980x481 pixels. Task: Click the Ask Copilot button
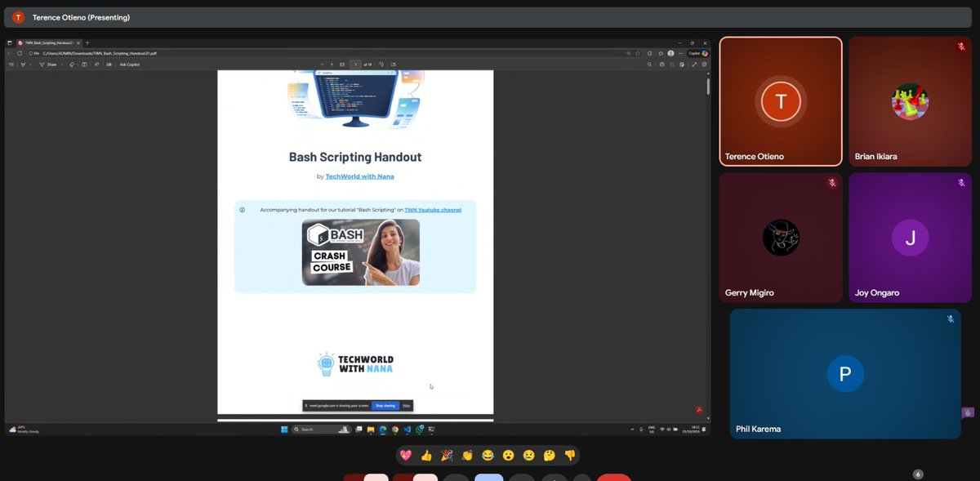tap(130, 65)
